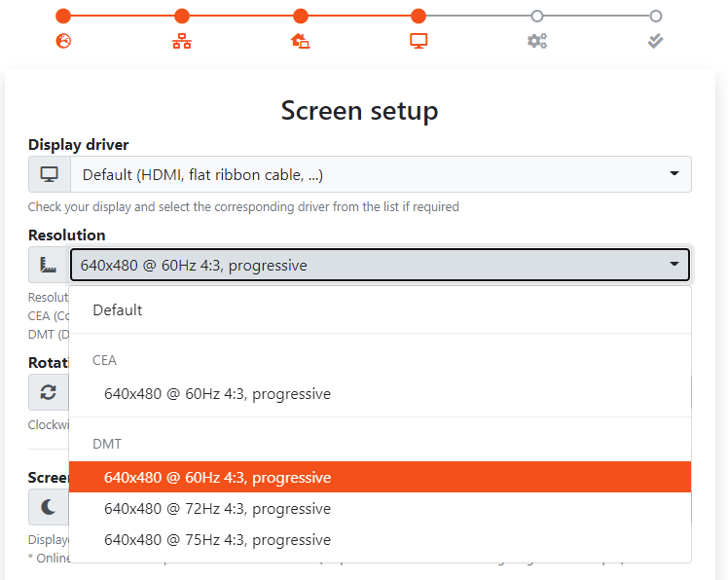The height and width of the screenshot is (580, 728).
Task: Click the monitor icon beside Display driver
Action: tap(50, 174)
